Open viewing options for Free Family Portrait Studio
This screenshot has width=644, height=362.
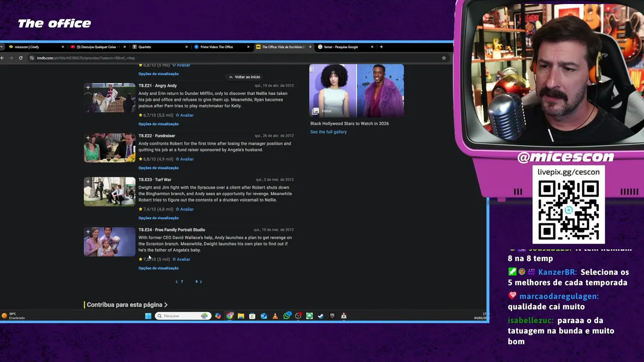[x=158, y=268]
